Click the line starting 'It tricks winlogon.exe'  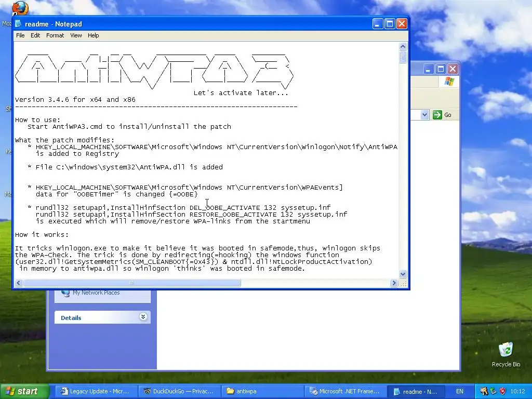[x=197, y=248]
